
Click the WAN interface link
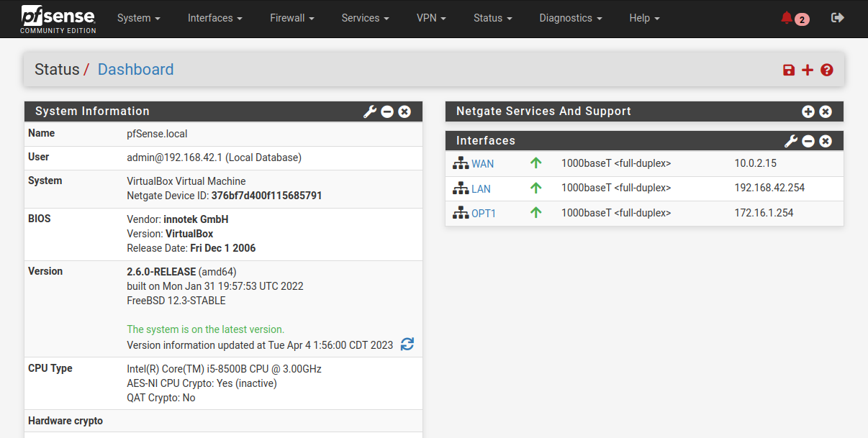[x=483, y=164]
